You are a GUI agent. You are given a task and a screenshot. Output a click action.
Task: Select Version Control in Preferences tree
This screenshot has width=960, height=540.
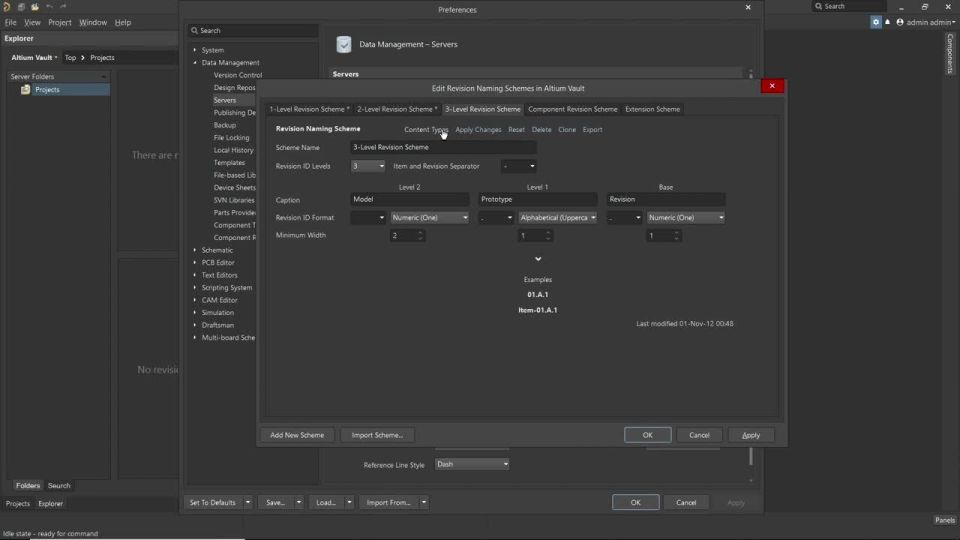pos(238,75)
